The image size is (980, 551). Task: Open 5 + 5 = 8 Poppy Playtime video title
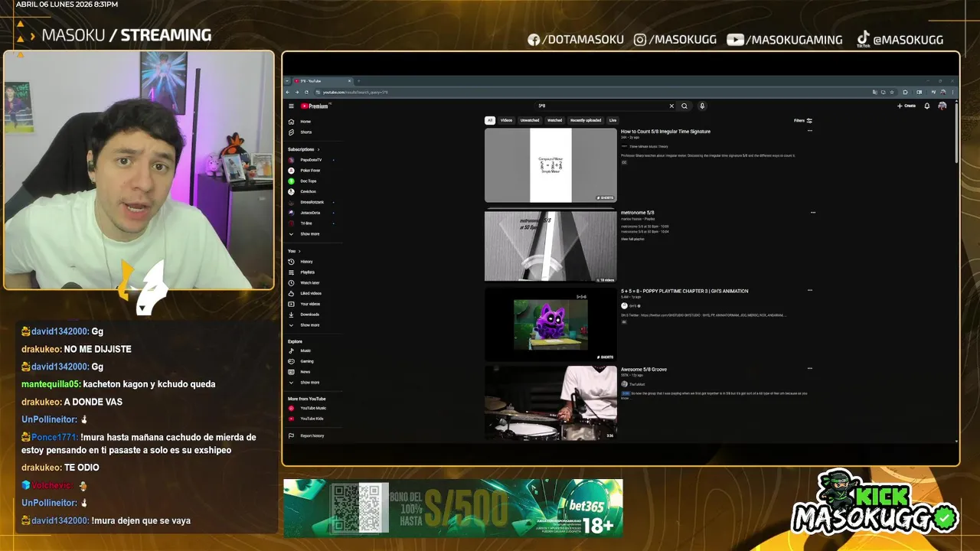[x=684, y=291]
